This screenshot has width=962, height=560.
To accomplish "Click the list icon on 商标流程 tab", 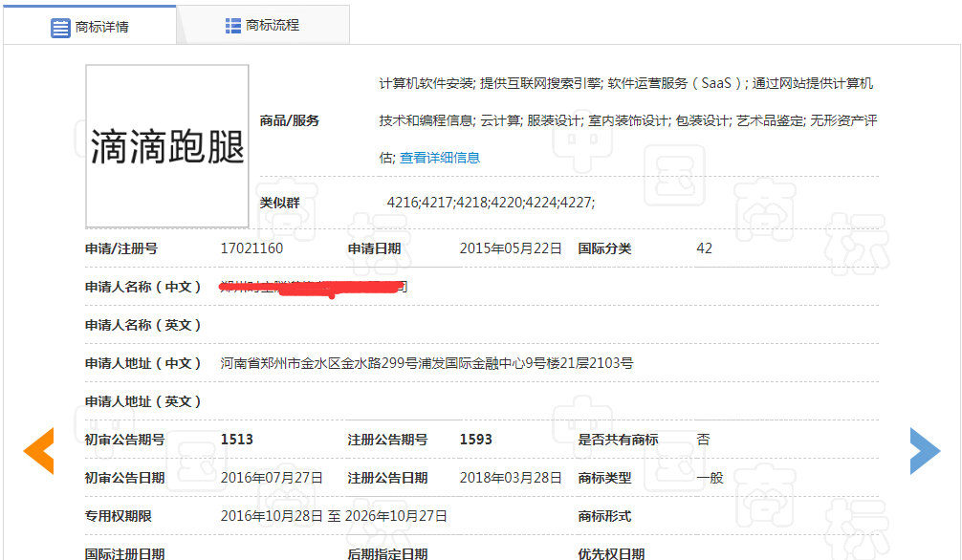I will click(233, 26).
